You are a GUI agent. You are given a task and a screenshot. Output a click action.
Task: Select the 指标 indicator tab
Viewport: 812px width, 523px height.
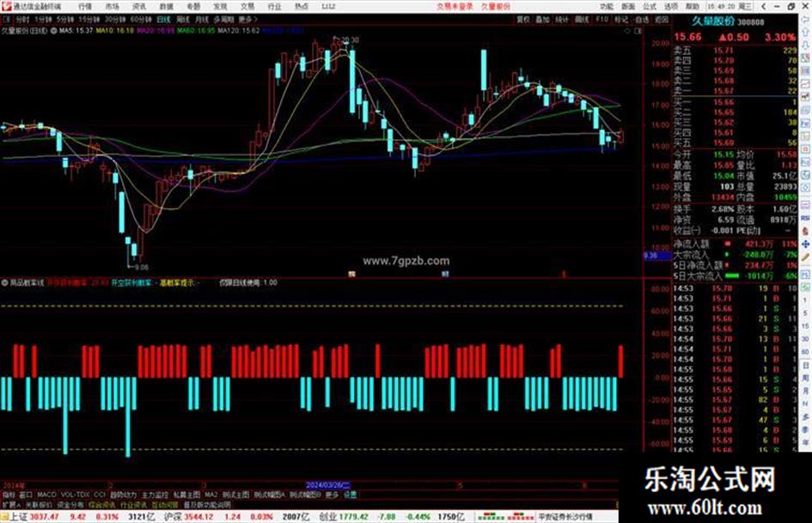9,495
